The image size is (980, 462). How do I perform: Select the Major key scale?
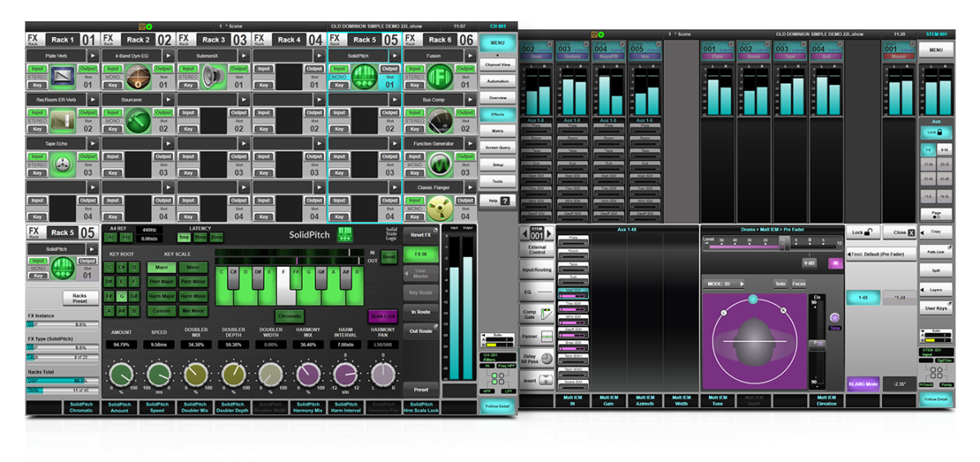(162, 267)
